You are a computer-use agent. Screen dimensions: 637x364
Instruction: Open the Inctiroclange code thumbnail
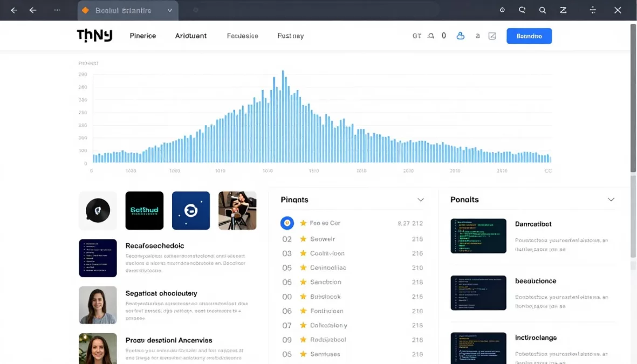[478, 348]
